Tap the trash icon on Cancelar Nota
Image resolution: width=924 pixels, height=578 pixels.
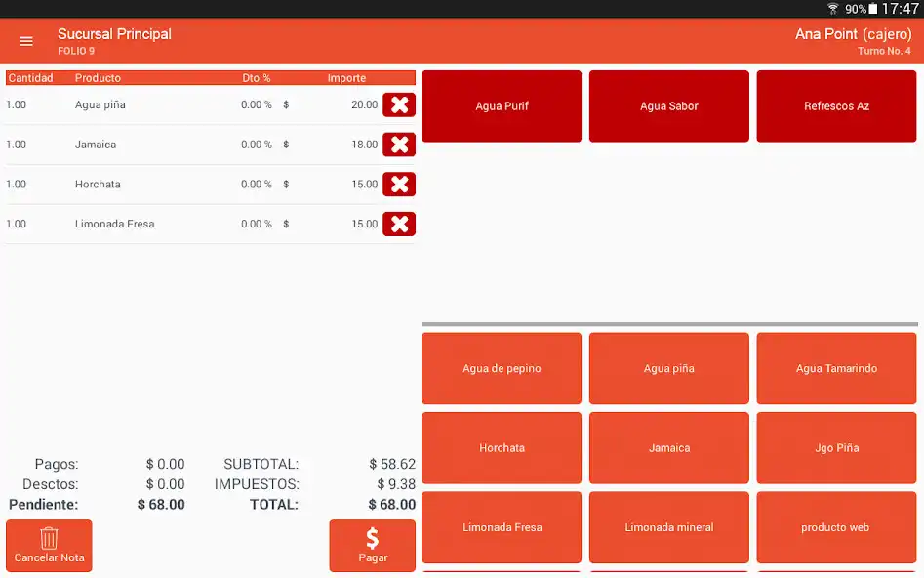point(49,538)
